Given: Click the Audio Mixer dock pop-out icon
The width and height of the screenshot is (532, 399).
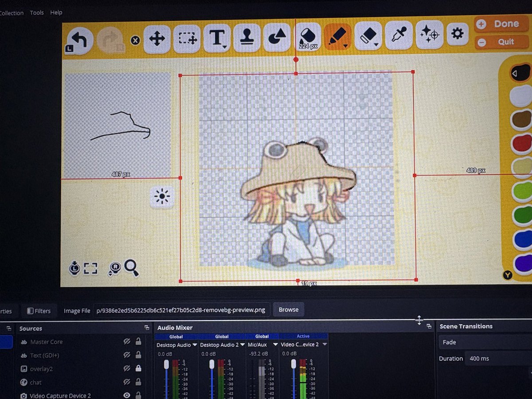Looking at the screenshot, I should pos(429,326).
